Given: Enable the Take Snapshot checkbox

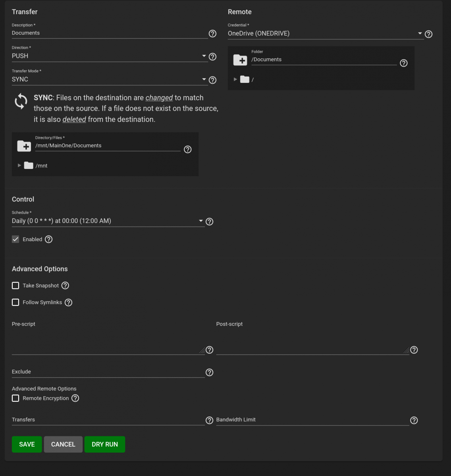Looking at the screenshot, I should [x=15, y=286].
